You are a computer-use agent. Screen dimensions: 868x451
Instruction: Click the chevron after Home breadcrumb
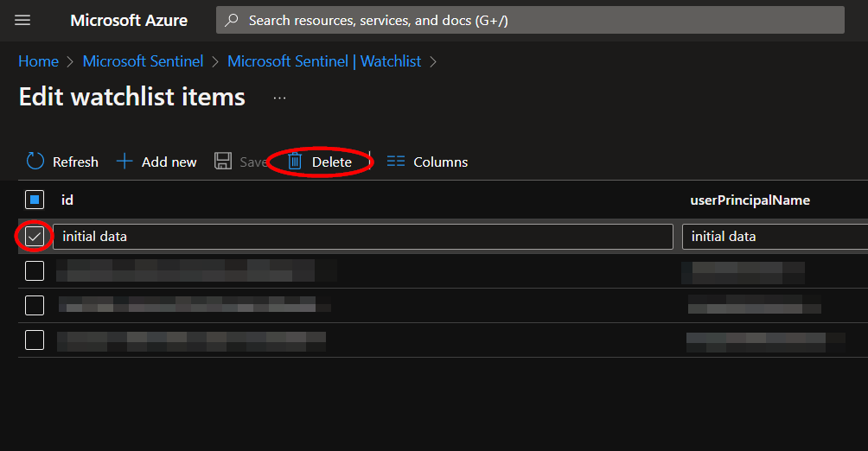pos(70,62)
